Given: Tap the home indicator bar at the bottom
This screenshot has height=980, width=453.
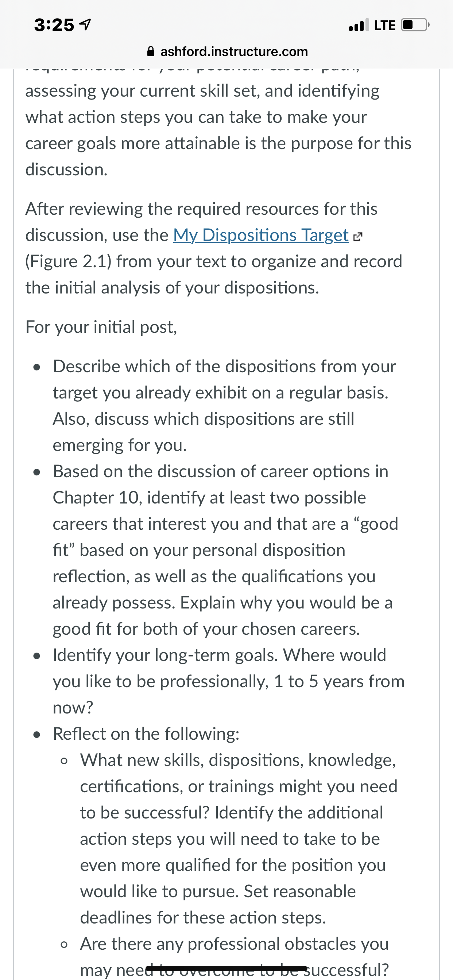Looking at the screenshot, I should click(226, 968).
